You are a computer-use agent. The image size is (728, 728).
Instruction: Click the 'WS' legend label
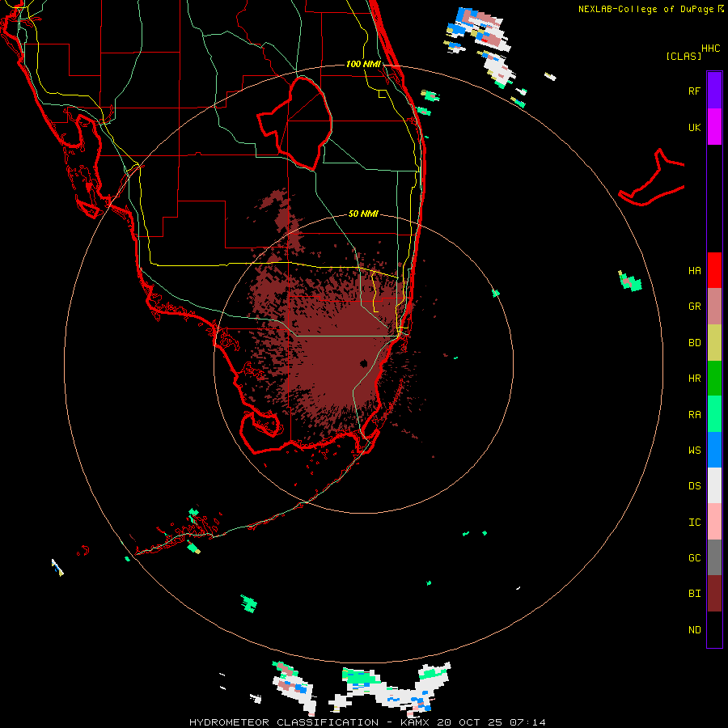click(x=694, y=451)
